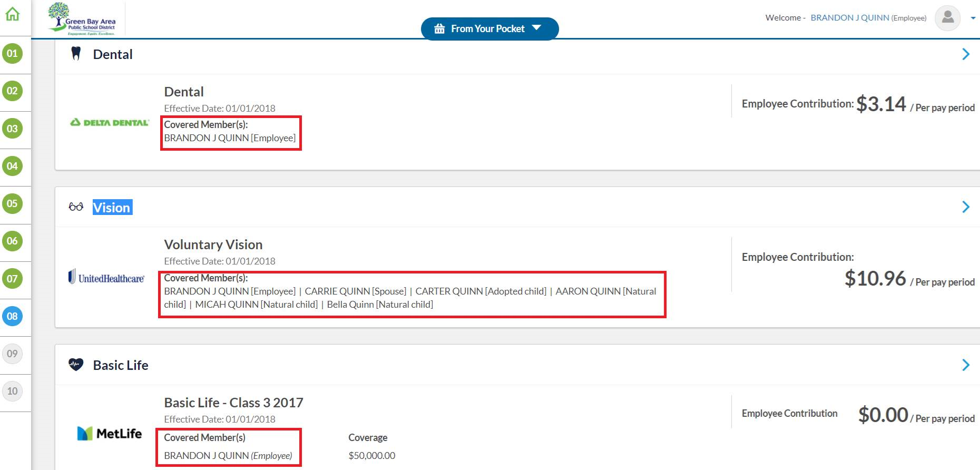The image size is (980, 470).
Task: Click the UnitedHealthcare provider logo
Action: coord(106,277)
